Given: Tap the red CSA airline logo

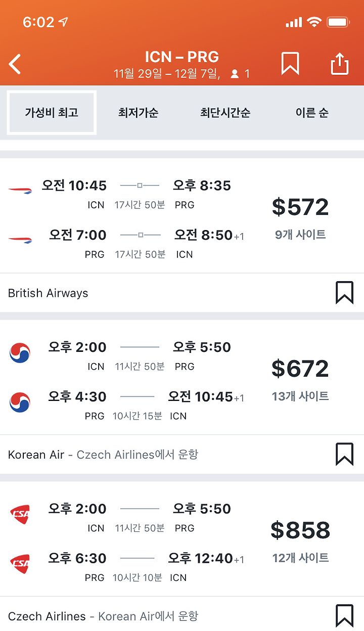Looking at the screenshot, I should 20,514.
